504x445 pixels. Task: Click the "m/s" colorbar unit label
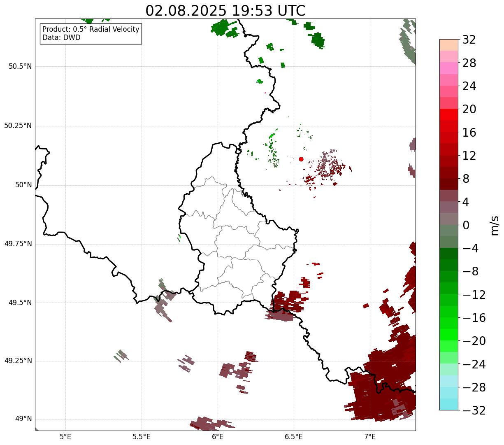pos(495,225)
